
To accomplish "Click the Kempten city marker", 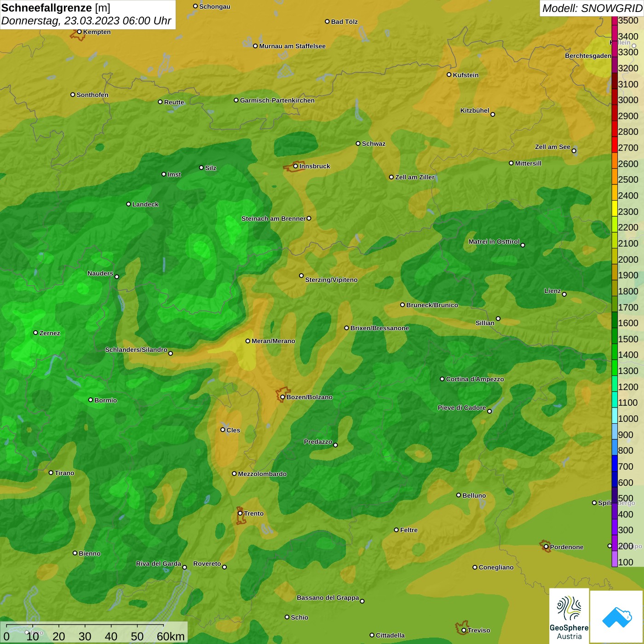I will click(x=79, y=32).
